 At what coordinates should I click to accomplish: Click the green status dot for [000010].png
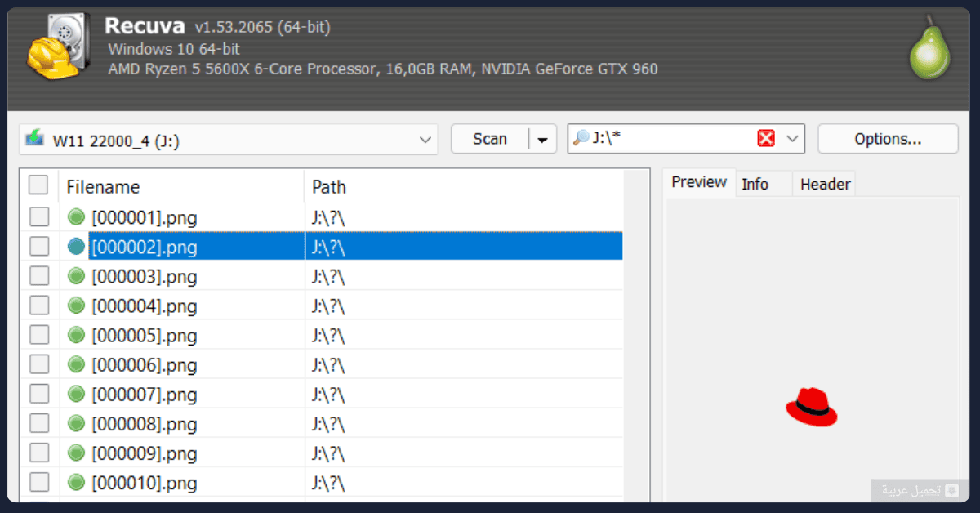76,482
